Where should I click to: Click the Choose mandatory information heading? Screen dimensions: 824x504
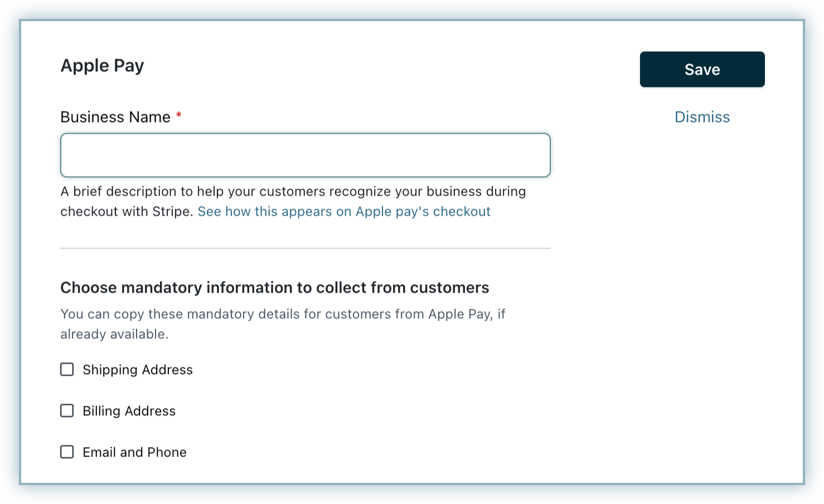click(274, 288)
